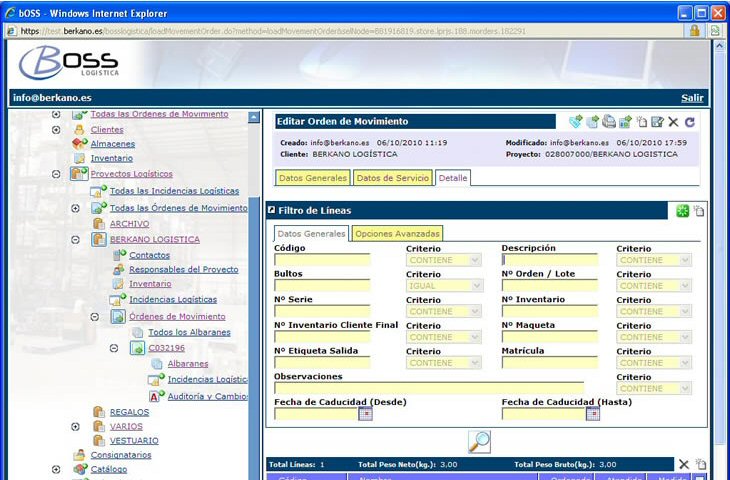This screenshot has width=730, height=480.
Task: Click the printer icon in order toolbar
Action: coord(609,122)
